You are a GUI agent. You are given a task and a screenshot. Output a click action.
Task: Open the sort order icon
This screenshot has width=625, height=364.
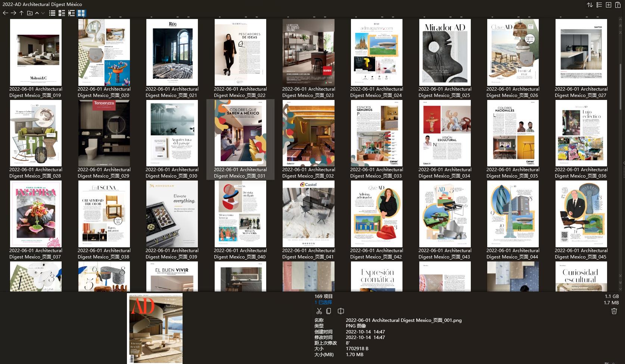pyautogui.click(x=590, y=5)
